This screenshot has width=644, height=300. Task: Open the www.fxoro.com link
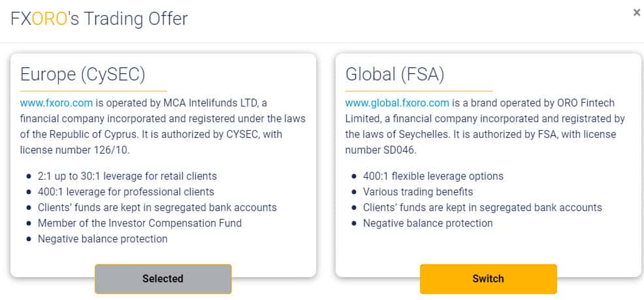click(x=57, y=103)
